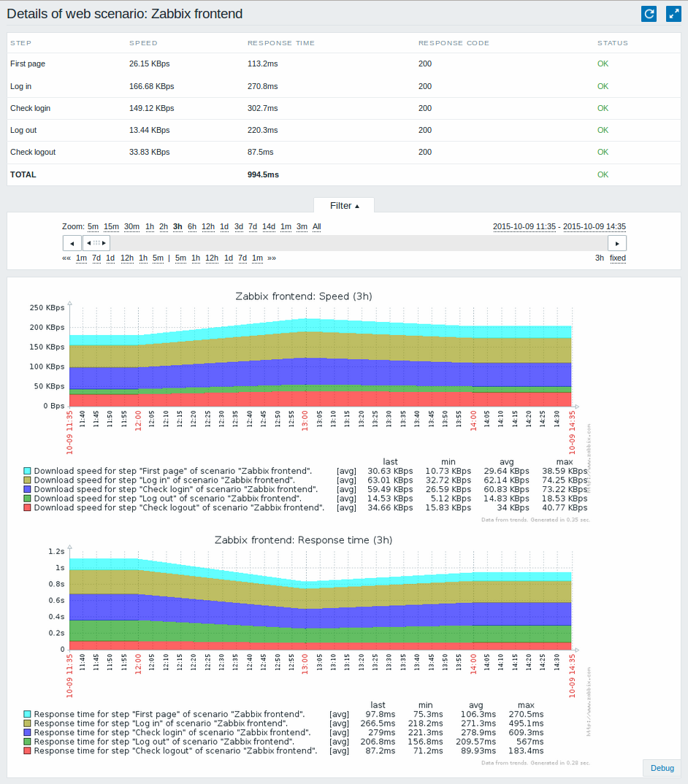Click the 3h period length label
Screen dimensions: 688x784
pyautogui.click(x=600, y=258)
